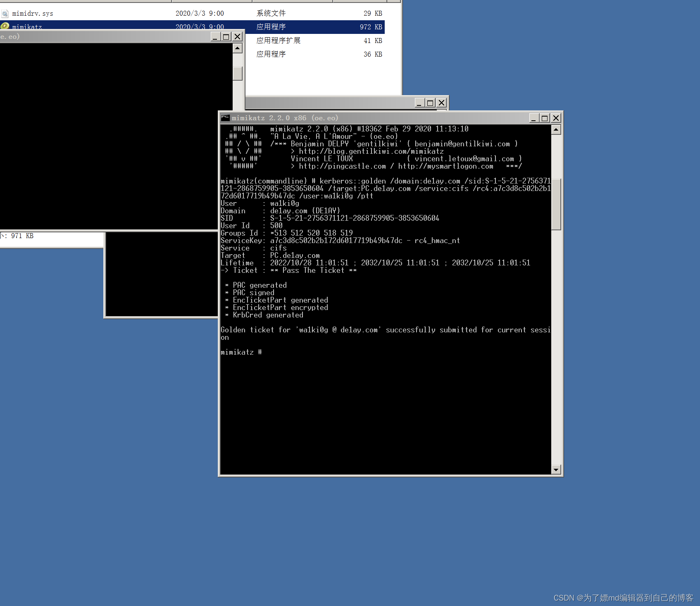Click the 29 KB size cell
700x606 pixels.
tap(373, 14)
